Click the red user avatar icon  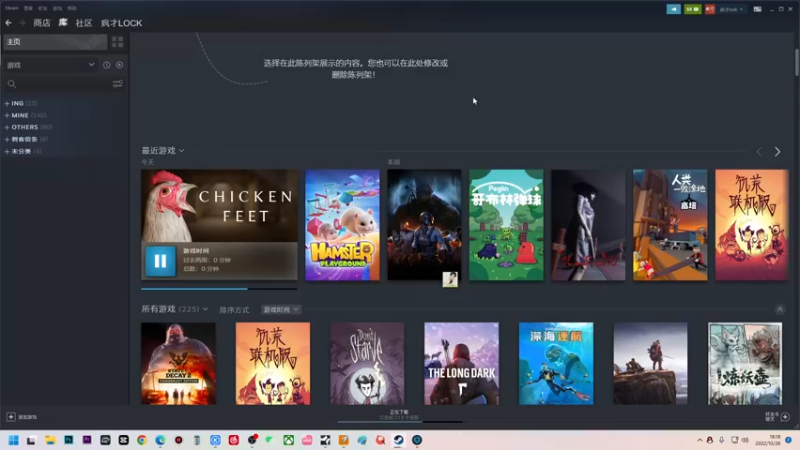point(710,9)
